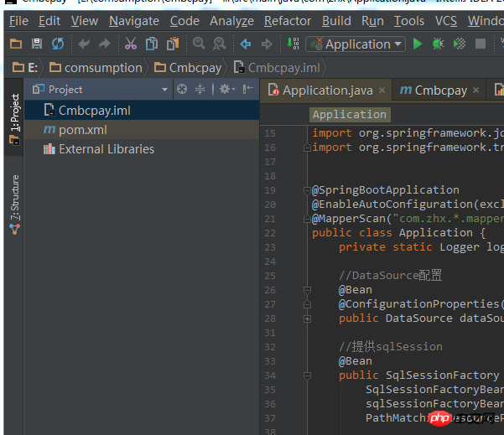This screenshot has width=504, height=435.
Task: Hide the Project panel with the hide icon
Action: [x=248, y=89]
